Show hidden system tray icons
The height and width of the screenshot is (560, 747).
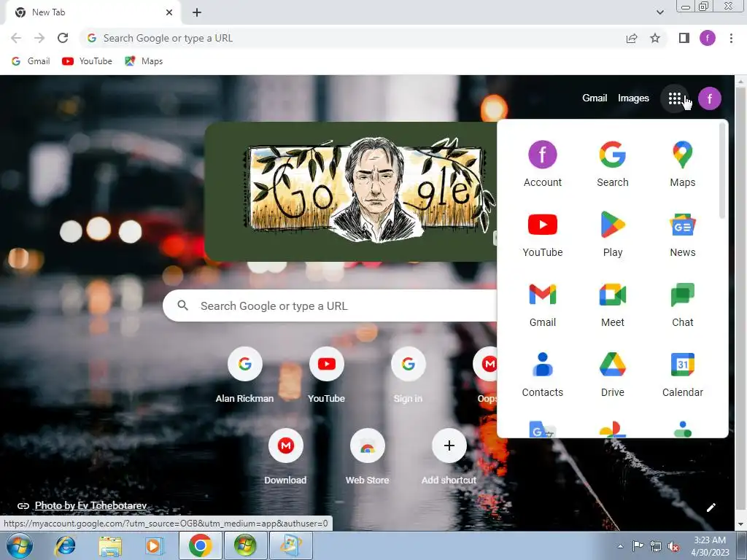point(620,546)
